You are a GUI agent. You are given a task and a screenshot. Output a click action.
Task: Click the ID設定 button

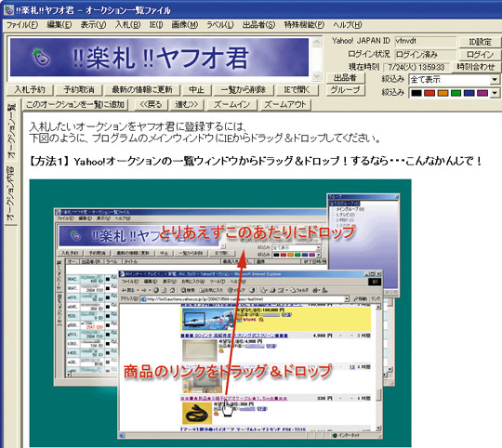(x=480, y=42)
